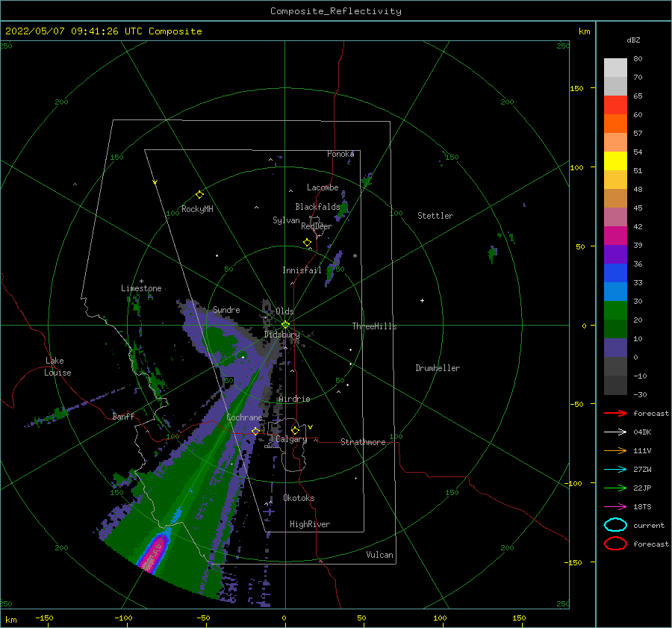Select the Sylvan label
Screen dimensions: 672x628
286,220
